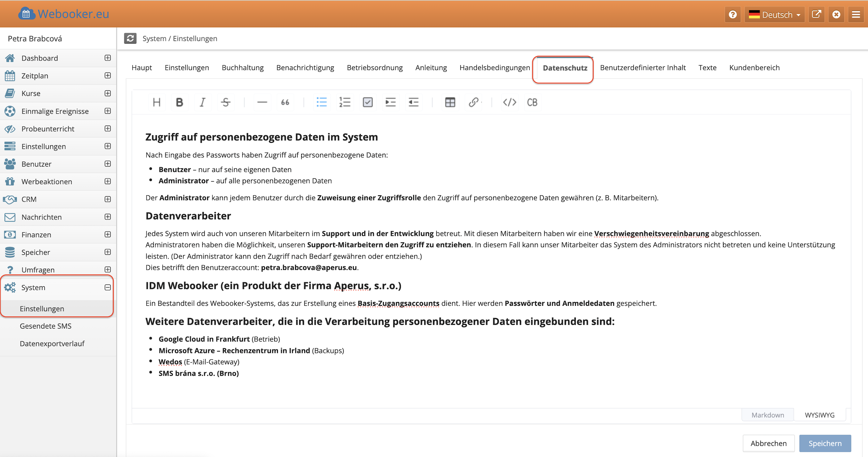Open the hamburger menu in header

tap(856, 15)
